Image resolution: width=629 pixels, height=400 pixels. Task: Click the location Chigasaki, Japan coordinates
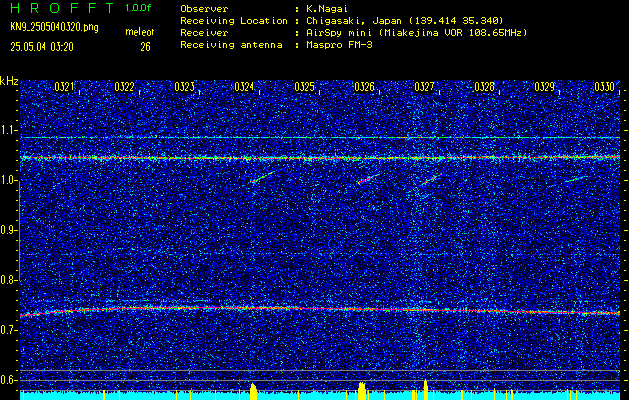point(405,21)
